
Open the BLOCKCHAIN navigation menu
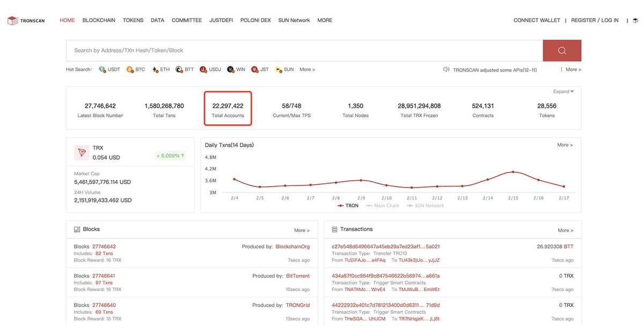(x=99, y=20)
